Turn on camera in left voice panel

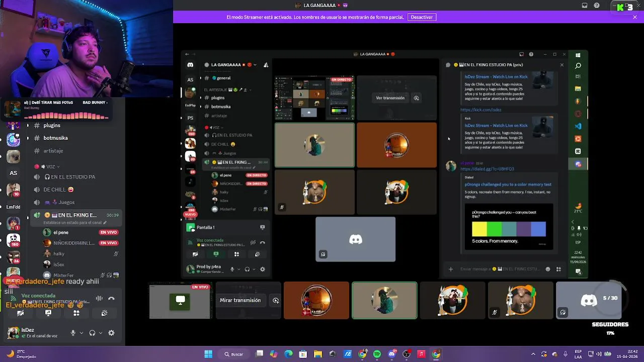[20, 313]
